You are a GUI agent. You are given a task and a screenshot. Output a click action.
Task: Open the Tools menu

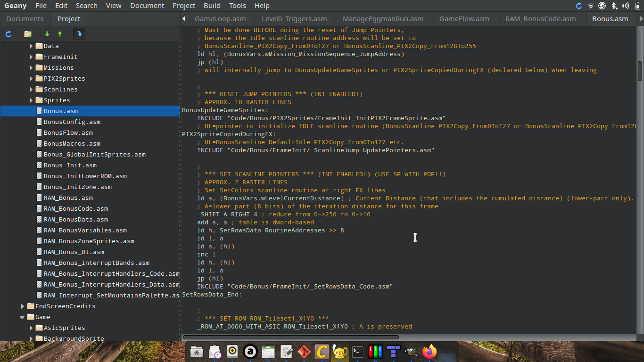coord(238,6)
